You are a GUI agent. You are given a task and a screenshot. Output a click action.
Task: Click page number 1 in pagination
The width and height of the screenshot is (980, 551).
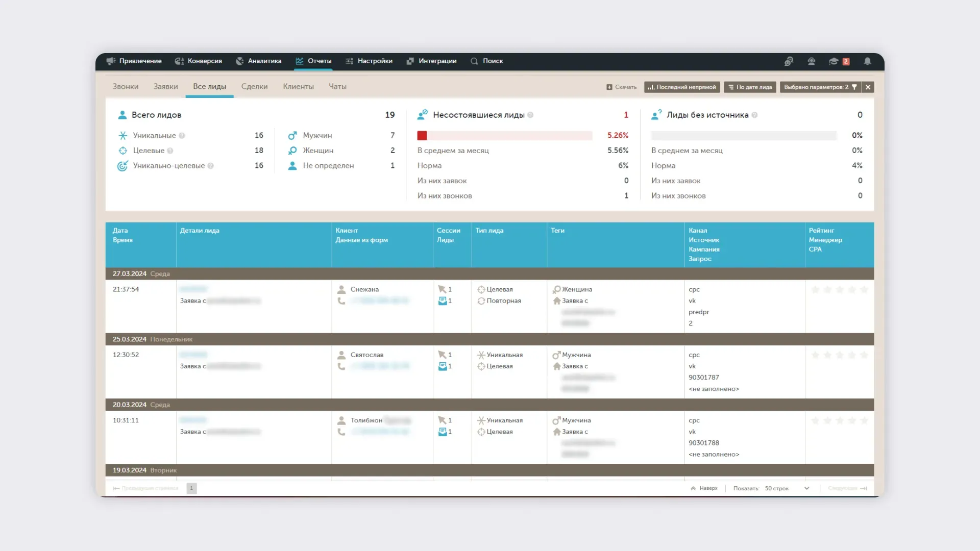(x=191, y=488)
